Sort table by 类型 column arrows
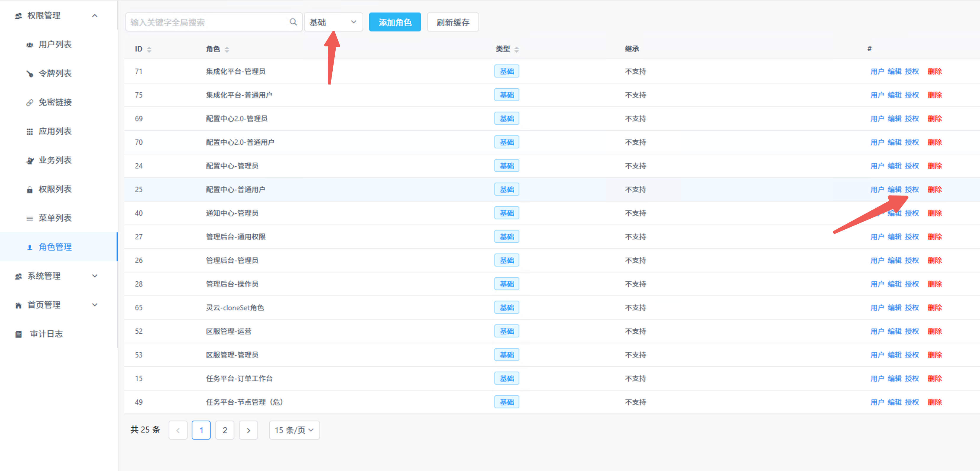The height and width of the screenshot is (471, 980). pyautogui.click(x=517, y=49)
